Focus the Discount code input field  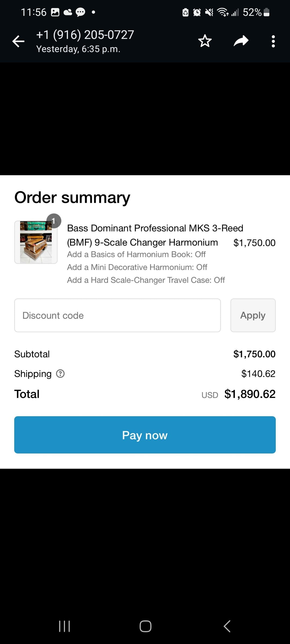(x=118, y=315)
